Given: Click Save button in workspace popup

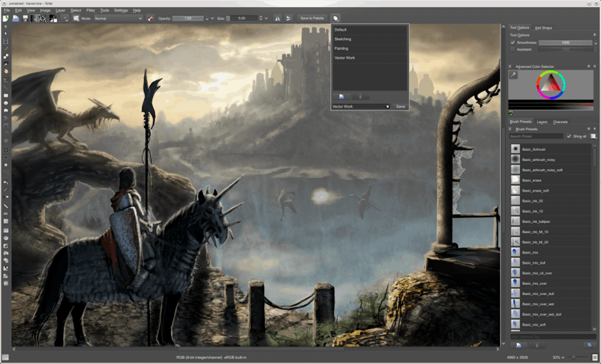Looking at the screenshot, I should point(401,106).
